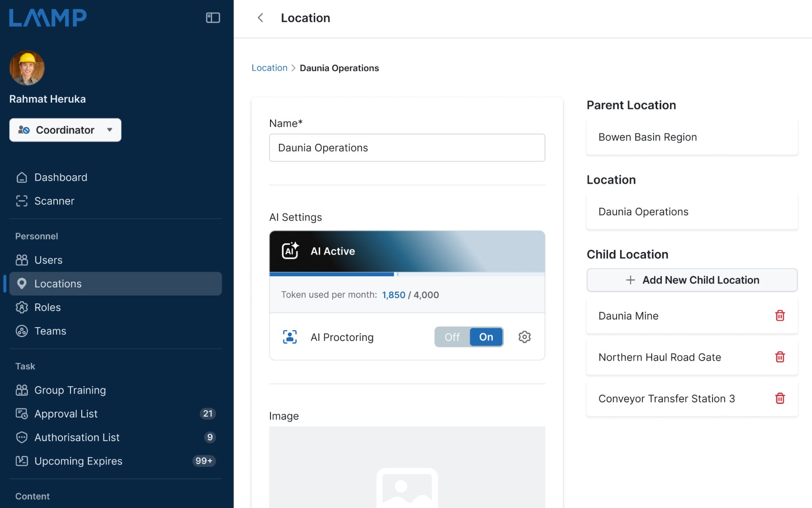Click the token usage progress bar
This screenshot has height=508, width=812.
point(407,274)
